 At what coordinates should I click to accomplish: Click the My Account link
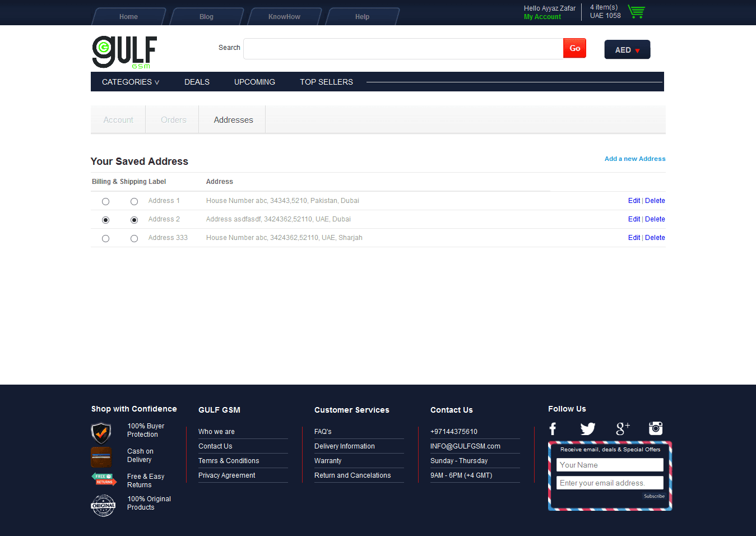click(542, 17)
